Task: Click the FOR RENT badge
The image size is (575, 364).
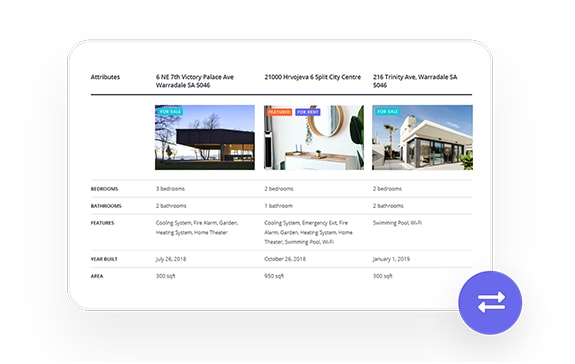Action: point(308,112)
